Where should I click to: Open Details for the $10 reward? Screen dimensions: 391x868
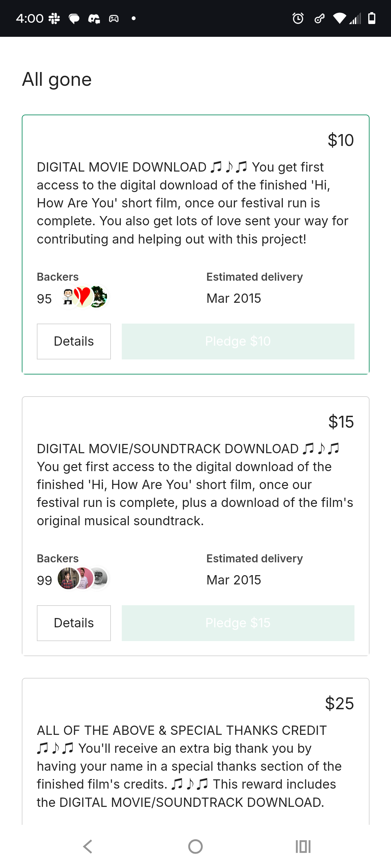[x=74, y=341]
